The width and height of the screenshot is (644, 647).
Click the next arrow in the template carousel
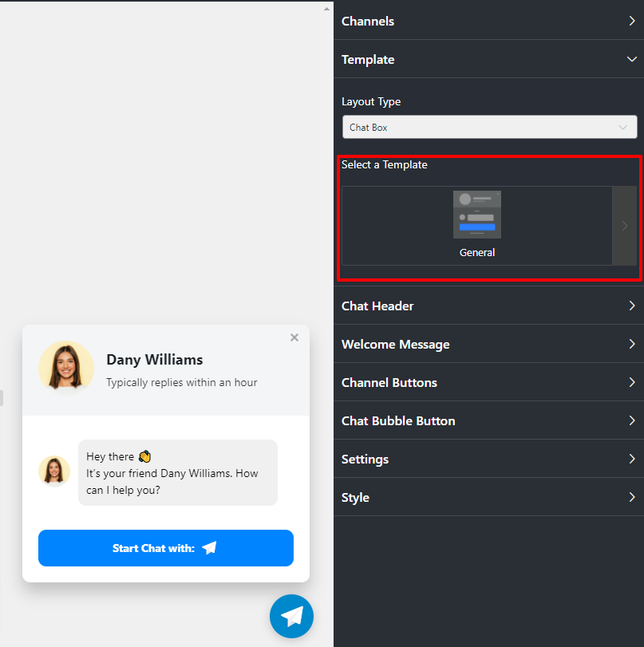click(x=624, y=226)
